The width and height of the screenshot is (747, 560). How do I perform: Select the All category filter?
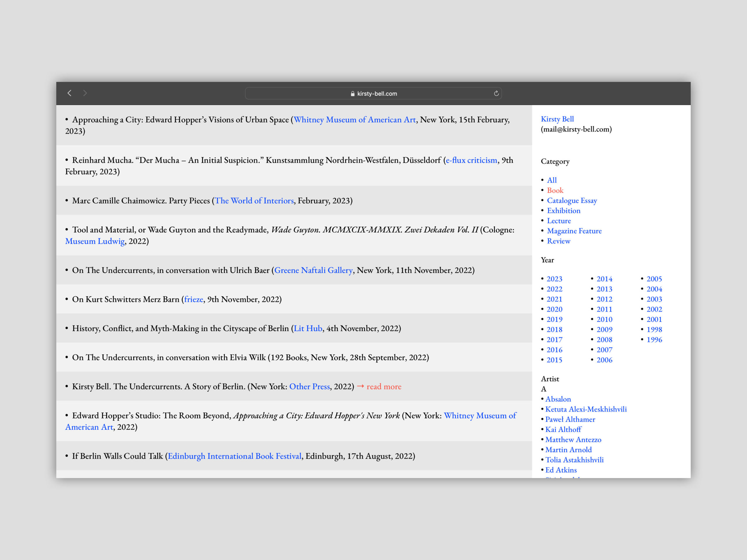click(552, 180)
